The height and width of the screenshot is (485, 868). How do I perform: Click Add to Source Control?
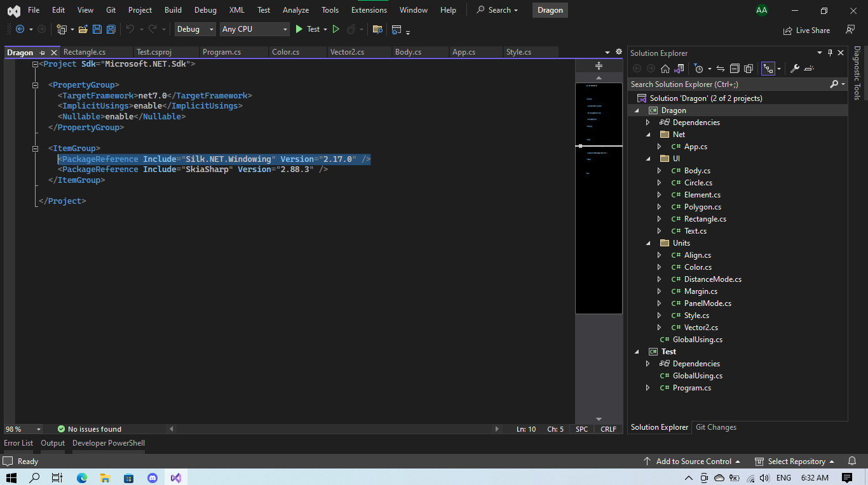[x=693, y=462]
